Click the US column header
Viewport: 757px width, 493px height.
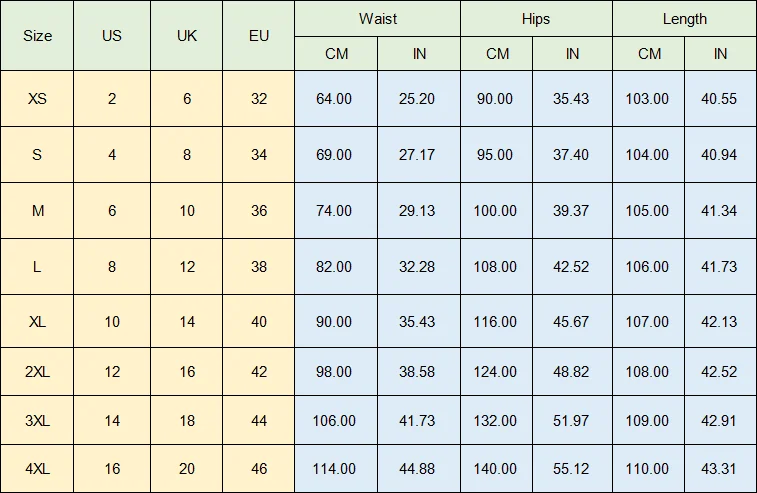112,36
